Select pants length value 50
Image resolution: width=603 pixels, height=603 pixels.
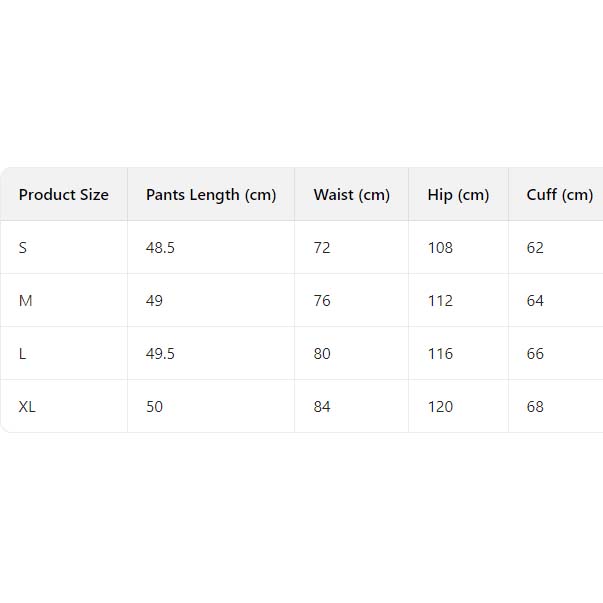(154, 407)
